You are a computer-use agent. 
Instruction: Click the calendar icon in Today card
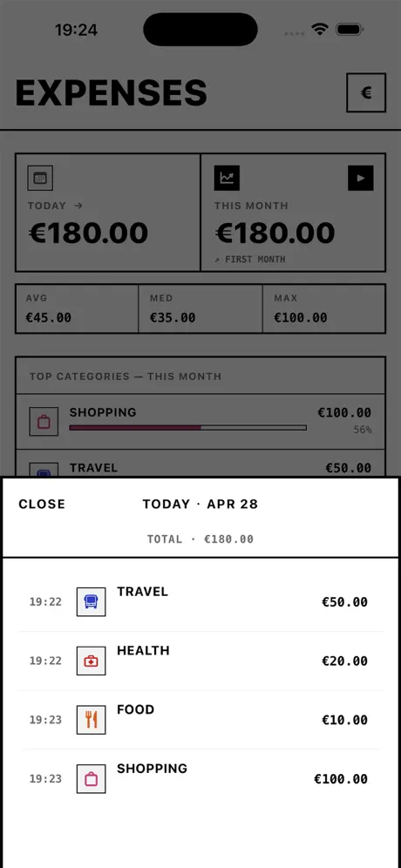[x=40, y=179]
